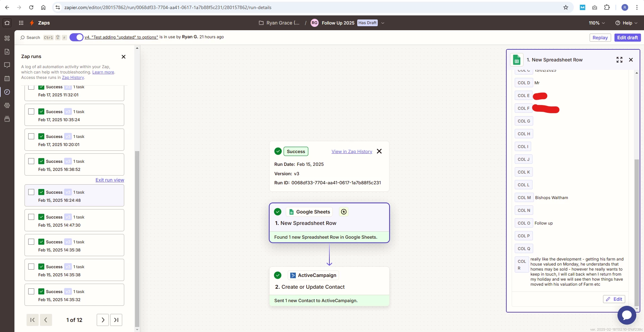Bookmark this page with star icon
This screenshot has height=332, width=644.
click(x=566, y=7)
